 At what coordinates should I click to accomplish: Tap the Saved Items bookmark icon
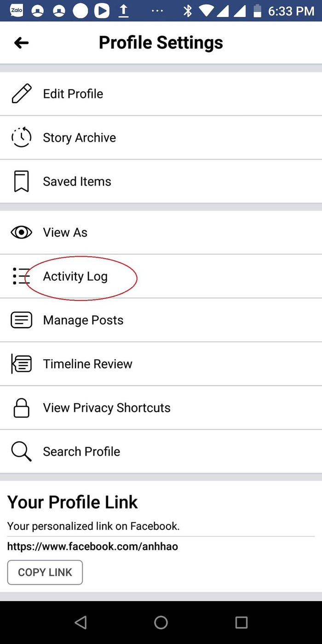pyautogui.click(x=21, y=181)
